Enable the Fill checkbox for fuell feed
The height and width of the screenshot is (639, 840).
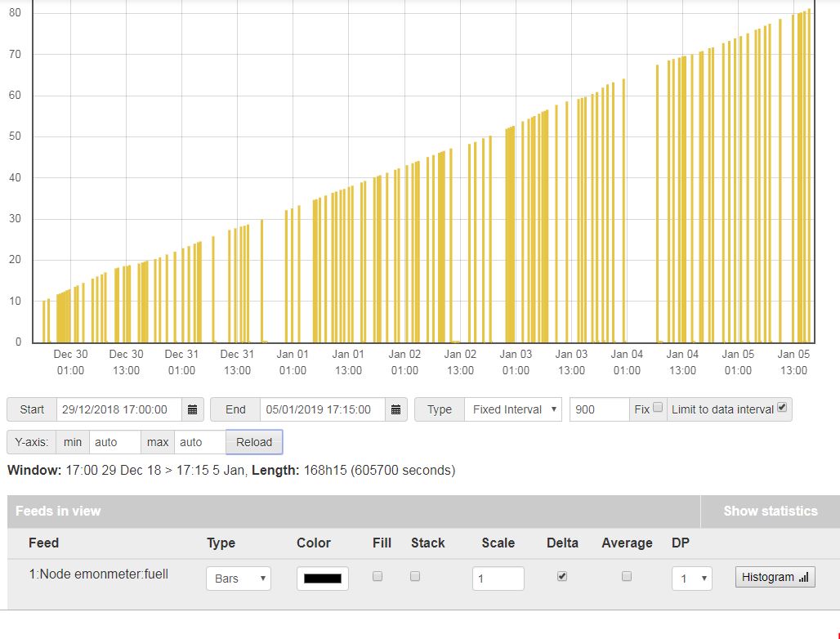(378, 576)
